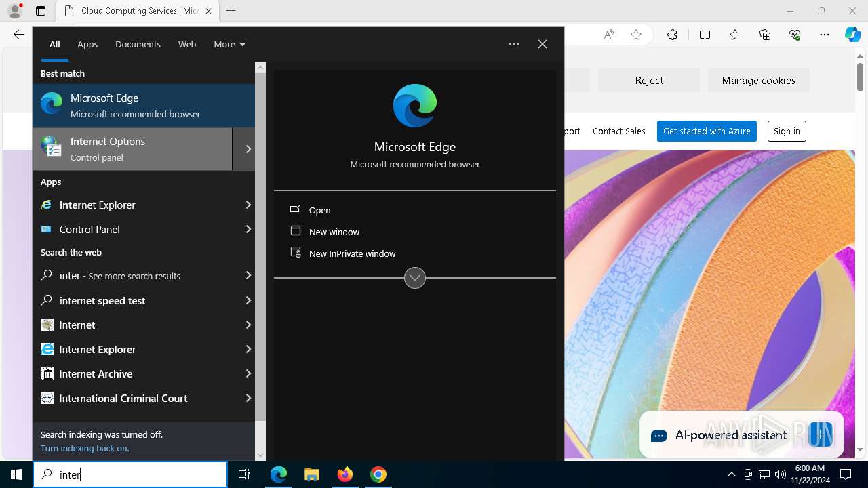Open Edge Favorites list
868x488 pixels.
[x=735, y=35]
